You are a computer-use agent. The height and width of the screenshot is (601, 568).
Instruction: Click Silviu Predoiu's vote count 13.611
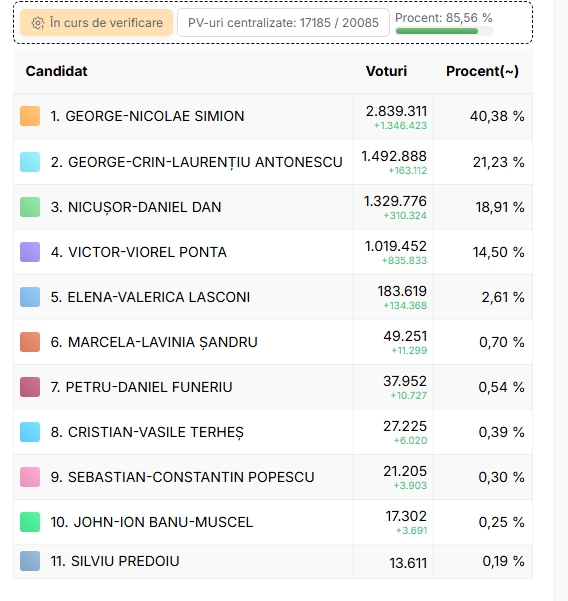tap(408, 563)
